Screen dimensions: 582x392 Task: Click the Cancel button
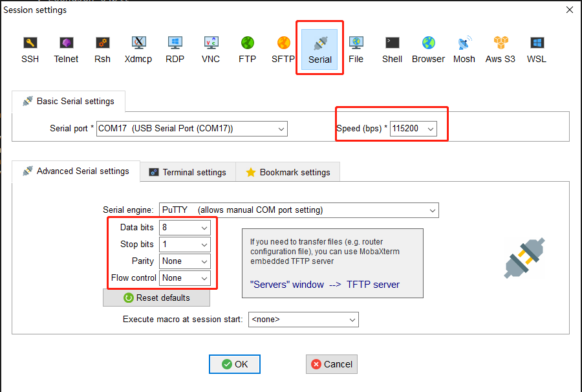[x=332, y=364]
